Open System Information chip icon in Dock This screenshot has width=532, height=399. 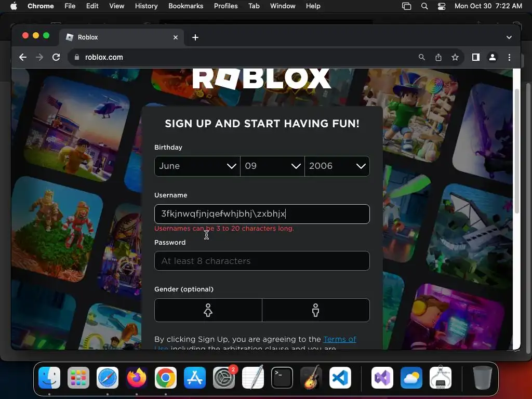click(441, 378)
